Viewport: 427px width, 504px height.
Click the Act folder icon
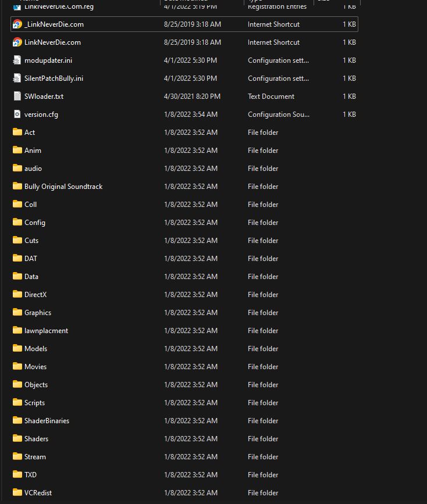[x=17, y=133]
